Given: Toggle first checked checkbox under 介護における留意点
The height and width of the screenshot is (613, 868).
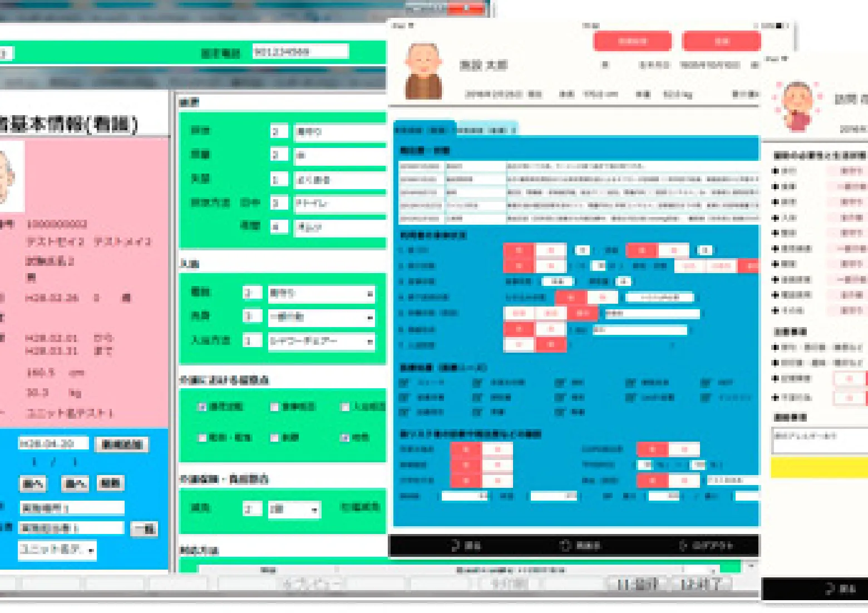Looking at the screenshot, I should 203,407.
